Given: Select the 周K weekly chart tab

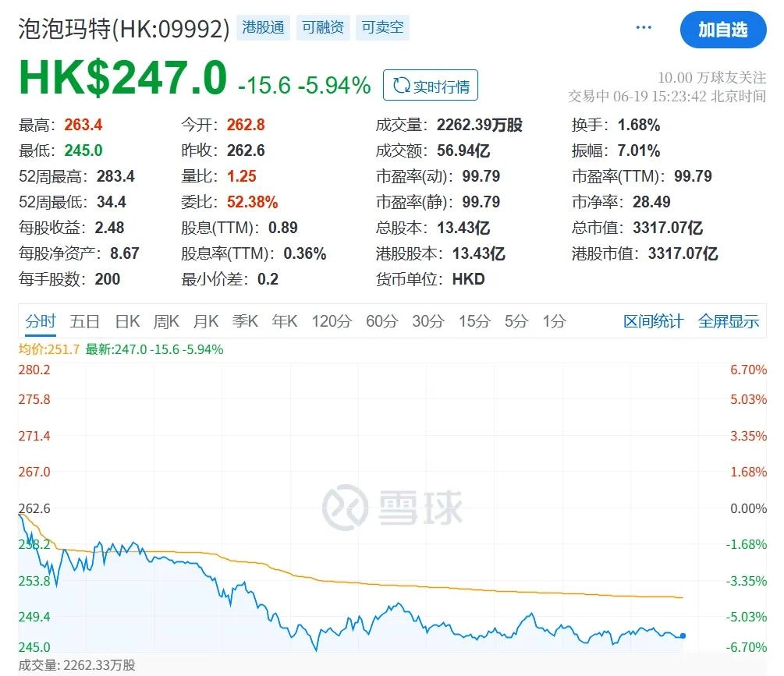Looking at the screenshot, I should 166,320.
